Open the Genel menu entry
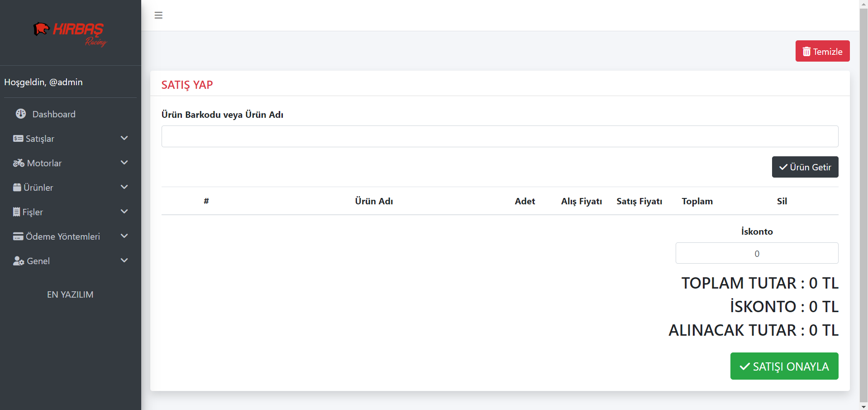 coord(38,261)
